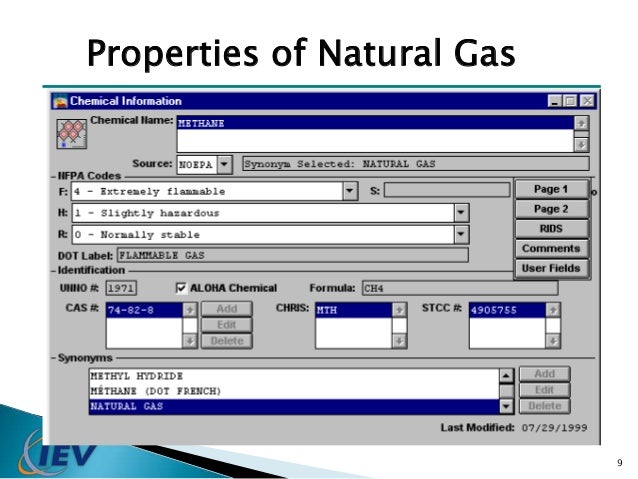This screenshot has height=479, width=638.
Task: Click the Synonyms list scroll up arrow
Action: 506,376
